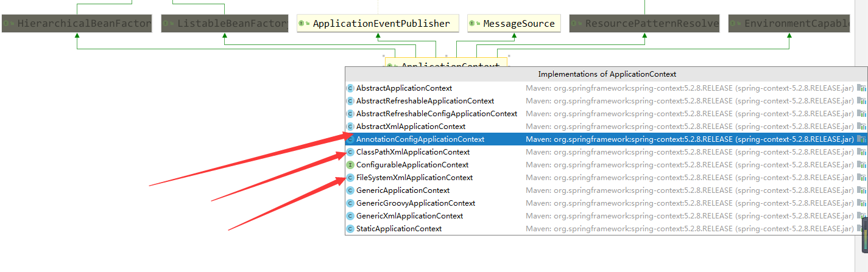The image size is (868, 272).
Task: Select the ApplicationContext node in the diagram
Action: click(446, 63)
